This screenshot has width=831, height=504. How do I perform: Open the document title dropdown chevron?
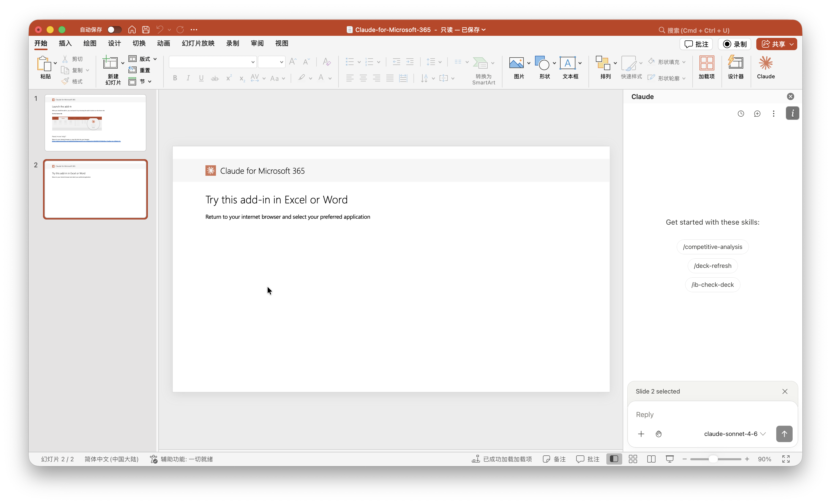(x=484, y=30)
